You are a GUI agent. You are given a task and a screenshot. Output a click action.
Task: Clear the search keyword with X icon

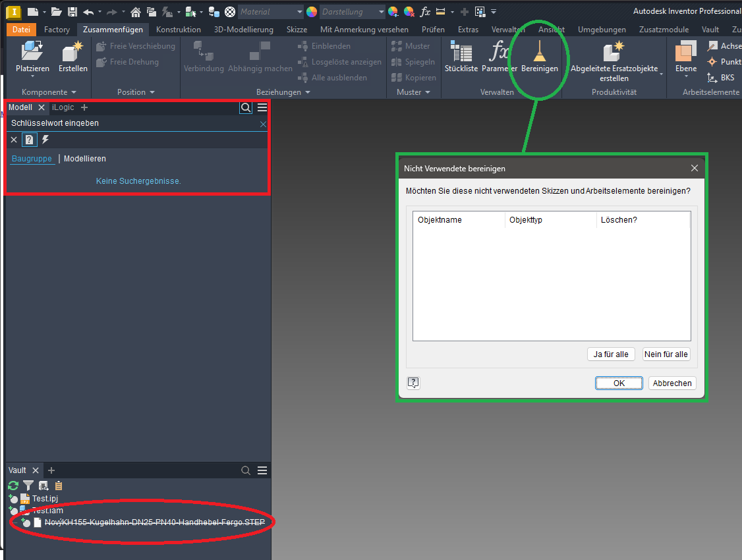[x=263, y=125]
